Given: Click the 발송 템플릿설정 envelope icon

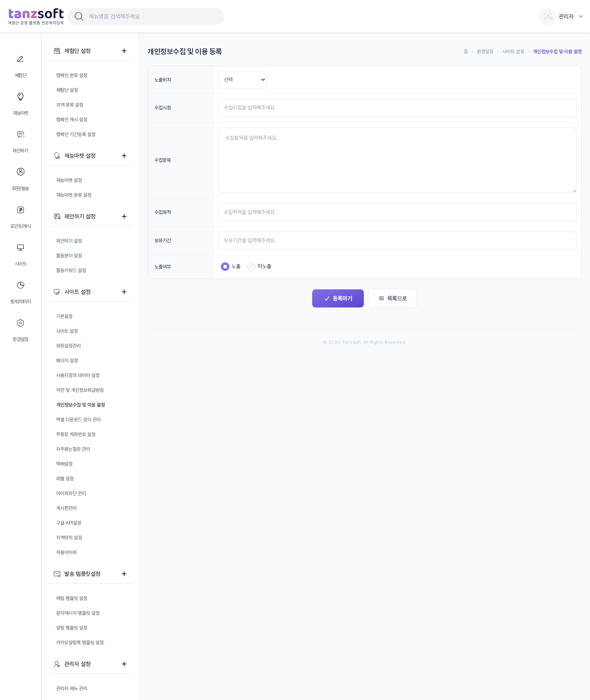Looking at the screenshot, I should (57, 574).
